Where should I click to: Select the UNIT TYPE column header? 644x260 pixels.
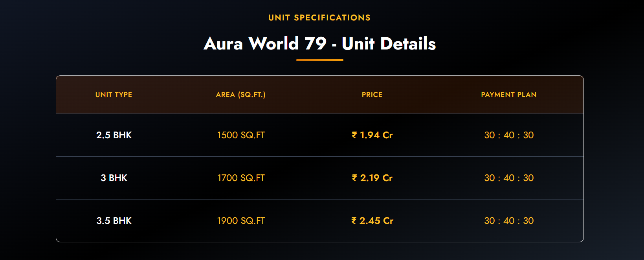(114, 95)
